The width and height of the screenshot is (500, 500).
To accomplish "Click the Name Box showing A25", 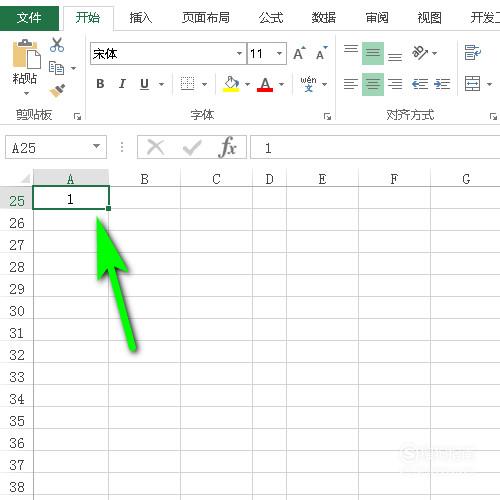I will [x=56, y=147].
